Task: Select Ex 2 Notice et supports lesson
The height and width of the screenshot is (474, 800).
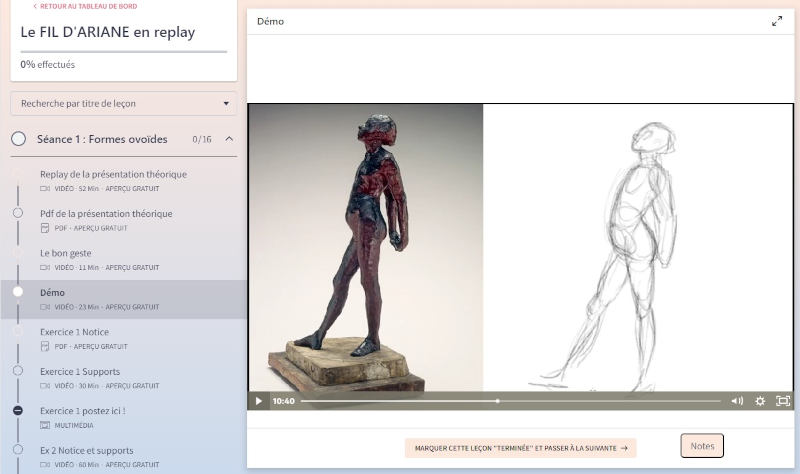Action: (87, 450)
